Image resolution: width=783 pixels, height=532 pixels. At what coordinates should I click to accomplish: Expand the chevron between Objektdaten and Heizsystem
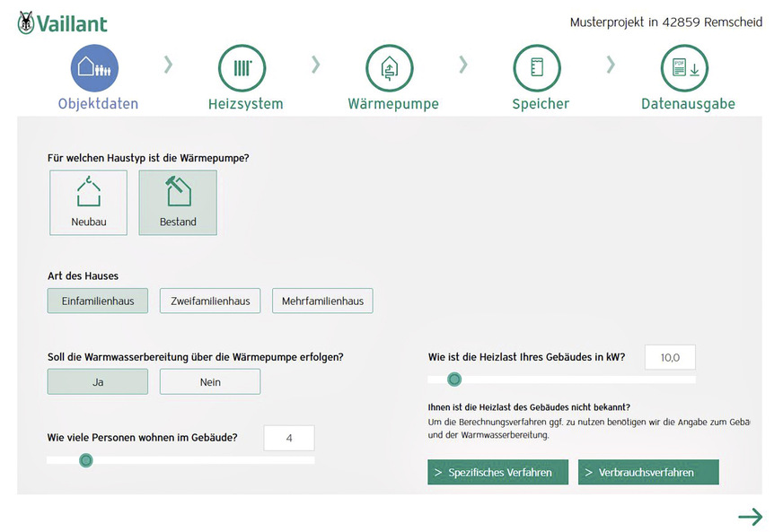point(170,65)
